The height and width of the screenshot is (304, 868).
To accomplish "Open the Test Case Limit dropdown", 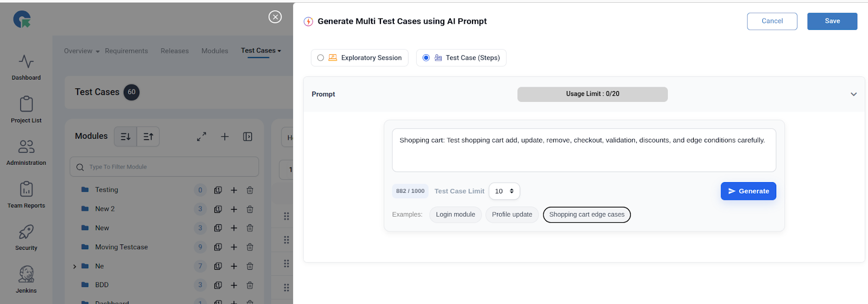I will [504, 191].
